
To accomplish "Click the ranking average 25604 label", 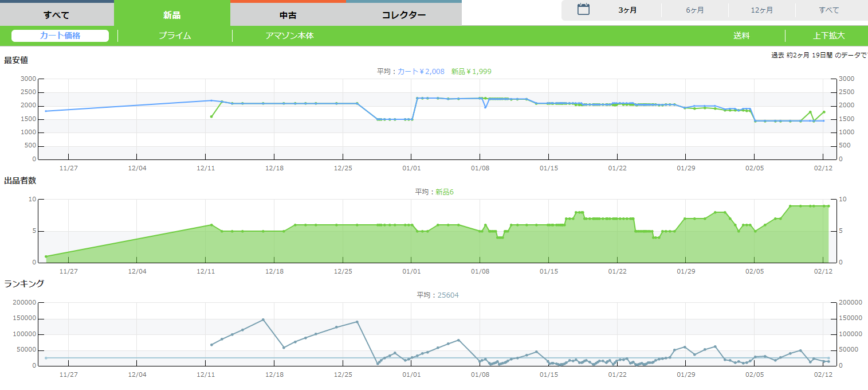I will pyautogui.click(x=448, y=295).
